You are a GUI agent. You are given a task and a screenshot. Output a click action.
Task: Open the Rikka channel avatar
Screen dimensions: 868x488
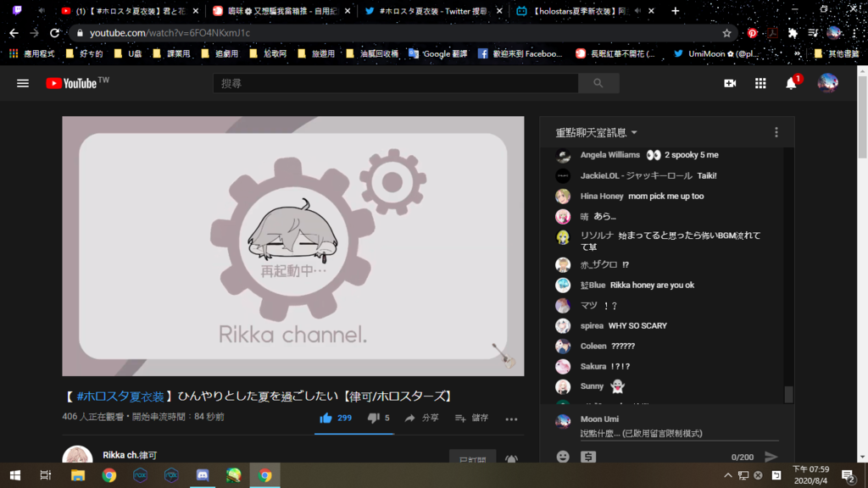(x=77, y=454)
